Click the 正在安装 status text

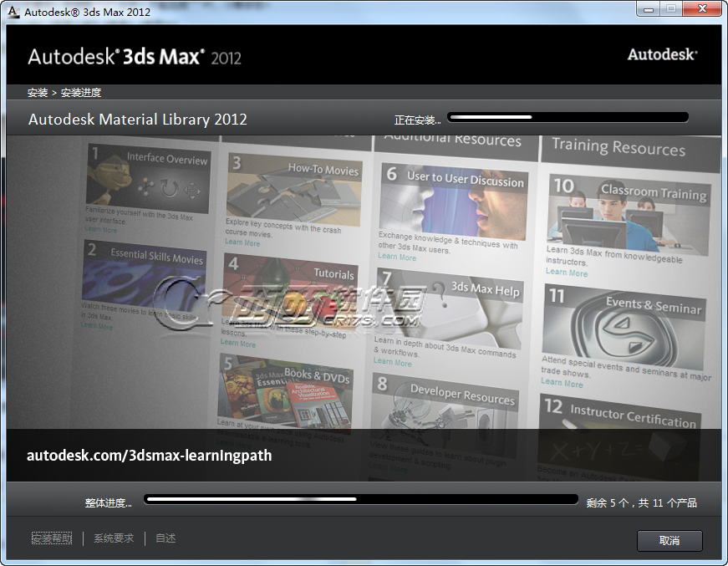pos(417,120)
